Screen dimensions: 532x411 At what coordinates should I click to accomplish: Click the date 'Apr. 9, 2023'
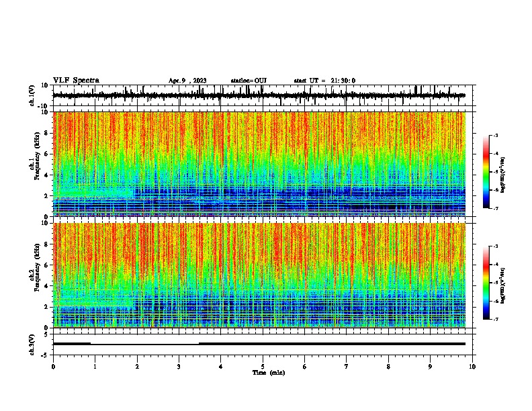coord(187,81)
